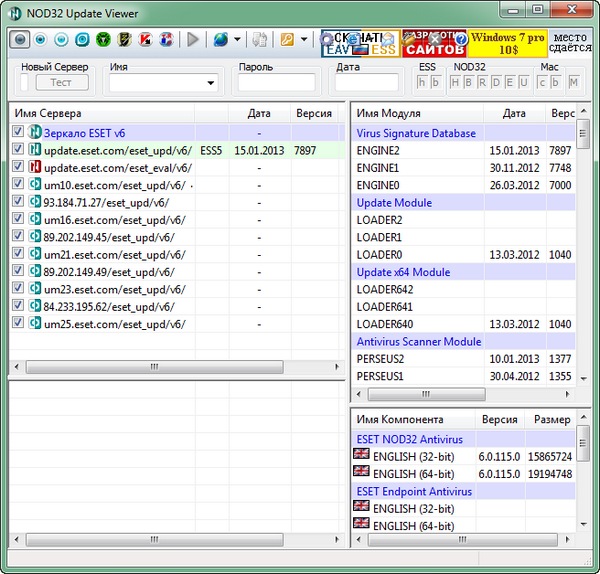The height and width of the screenshot is (574, 600).
Task: Click the green Dr.Web spider toolbar icon
Action: coord(103,40)
